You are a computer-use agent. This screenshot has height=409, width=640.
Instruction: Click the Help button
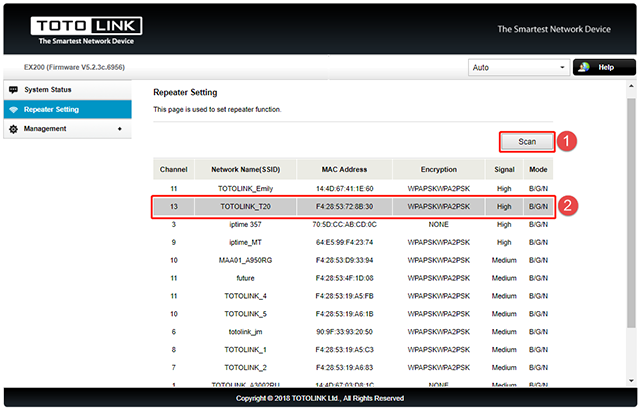click(604, 67)
